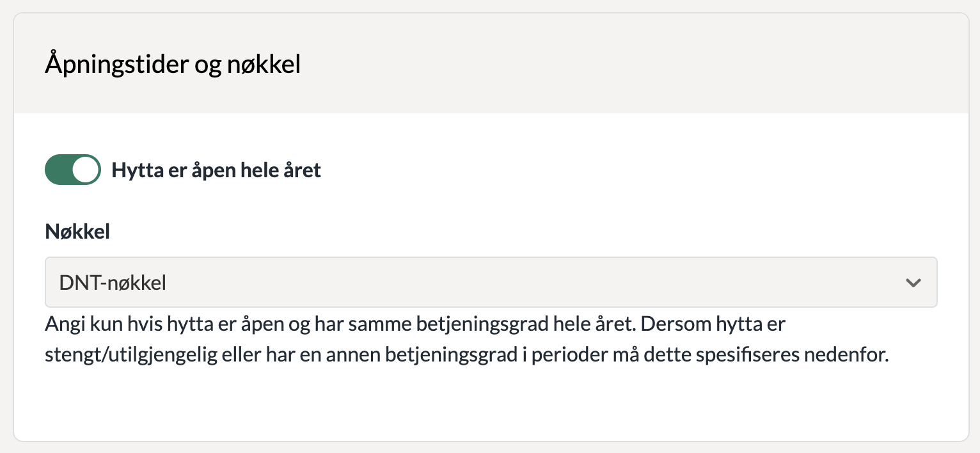Click the 'Åpningstider og nøkkel' section heading
The height and width of the screenshot is (453, 980).
tap(173, 65)
